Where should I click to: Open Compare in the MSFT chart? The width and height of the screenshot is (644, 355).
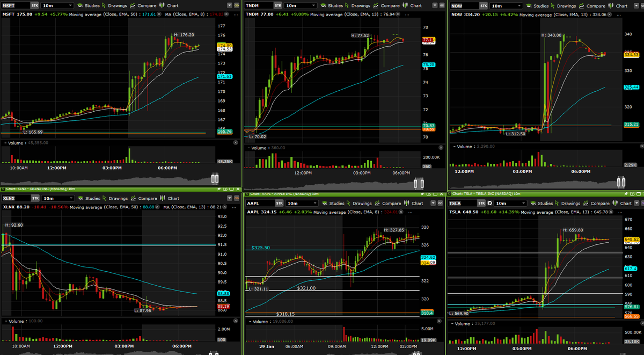click(x=143, y=5)
